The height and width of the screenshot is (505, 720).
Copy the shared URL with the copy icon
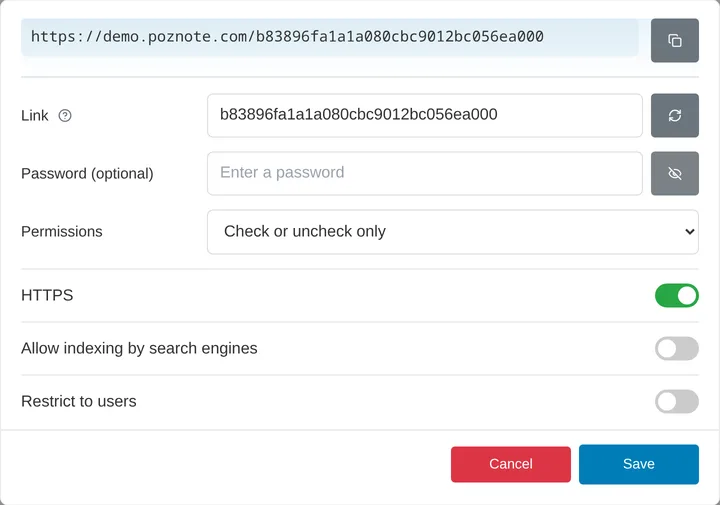tap(675, 40)
